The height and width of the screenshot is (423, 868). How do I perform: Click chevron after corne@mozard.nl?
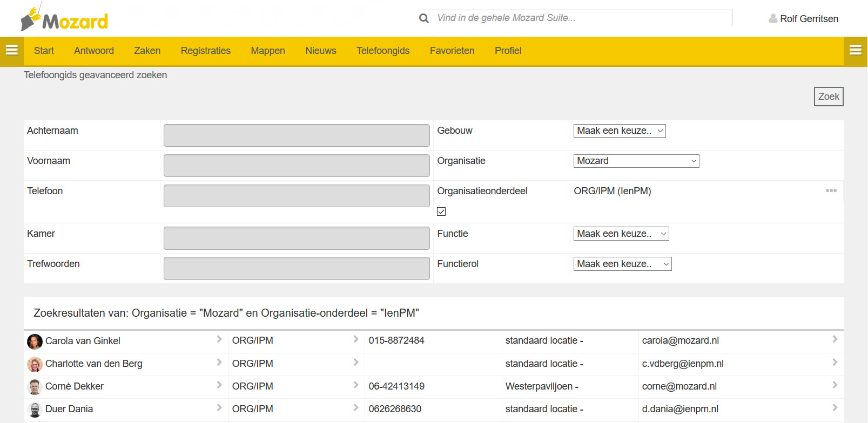[835, 385]
